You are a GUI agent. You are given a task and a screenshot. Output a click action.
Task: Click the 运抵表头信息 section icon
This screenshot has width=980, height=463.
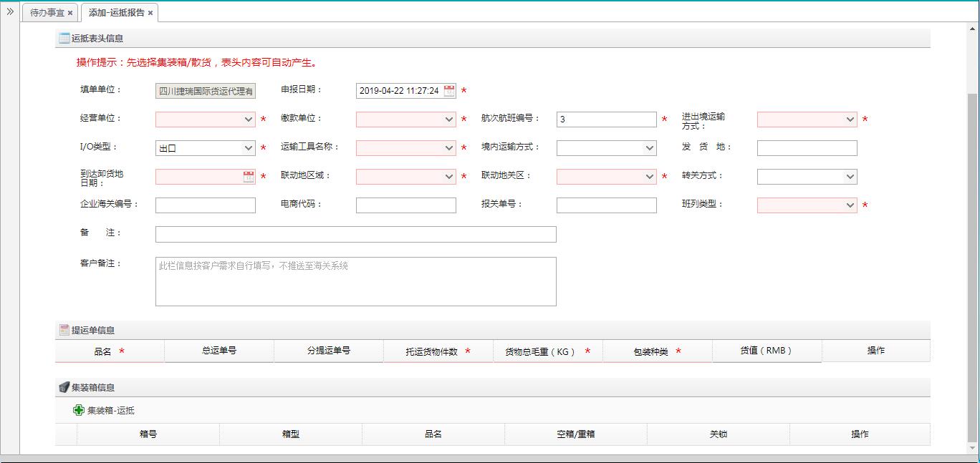click(64, 39)
